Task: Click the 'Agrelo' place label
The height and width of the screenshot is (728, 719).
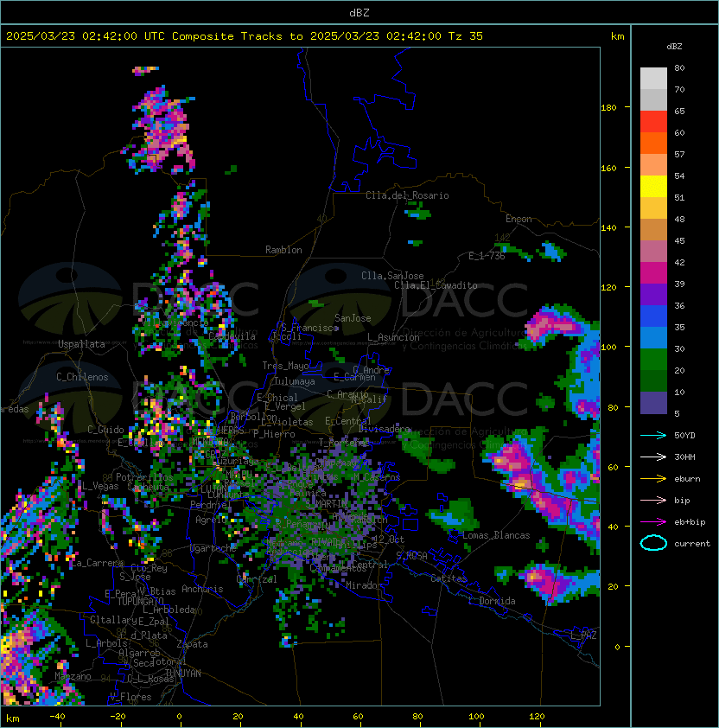Action: click(211, 520)
